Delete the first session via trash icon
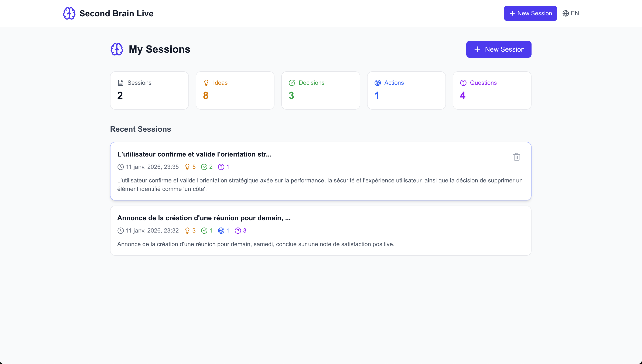This screenshot has width=642, height=364. click(x=516, y=157)
